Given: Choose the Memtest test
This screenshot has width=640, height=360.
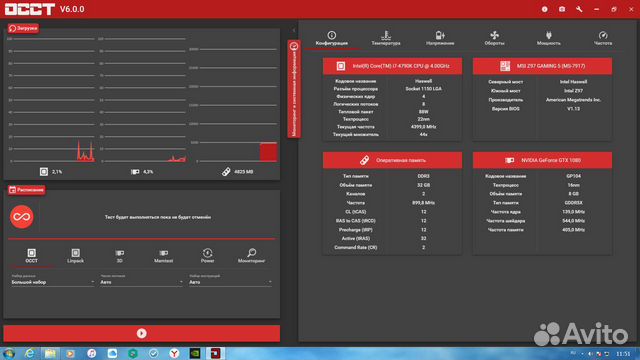Looking at the screenshot, I should point(163,256).
